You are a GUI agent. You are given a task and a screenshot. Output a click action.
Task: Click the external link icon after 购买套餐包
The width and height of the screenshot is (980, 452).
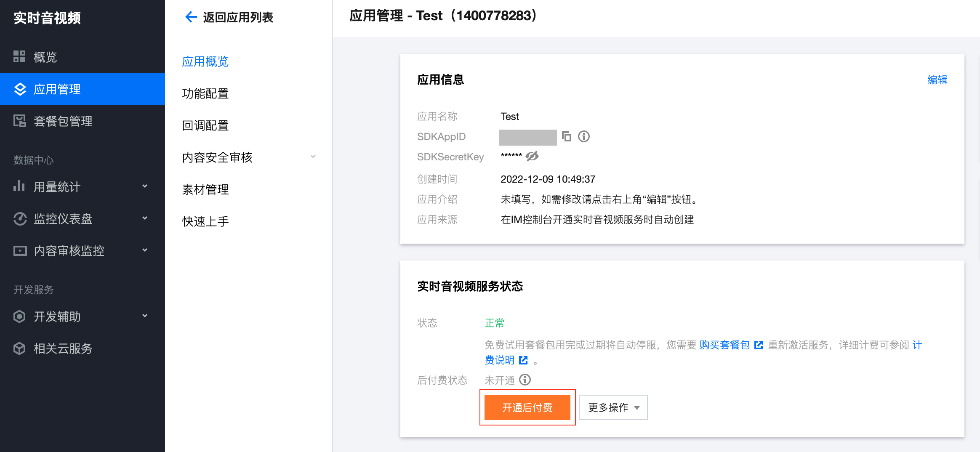[759, 345]
